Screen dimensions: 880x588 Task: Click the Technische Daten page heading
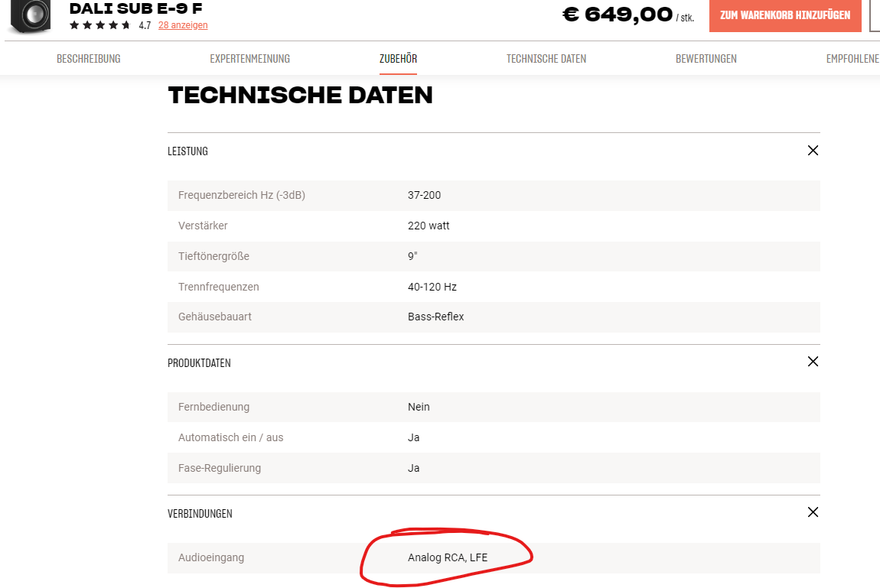point(300,96)
